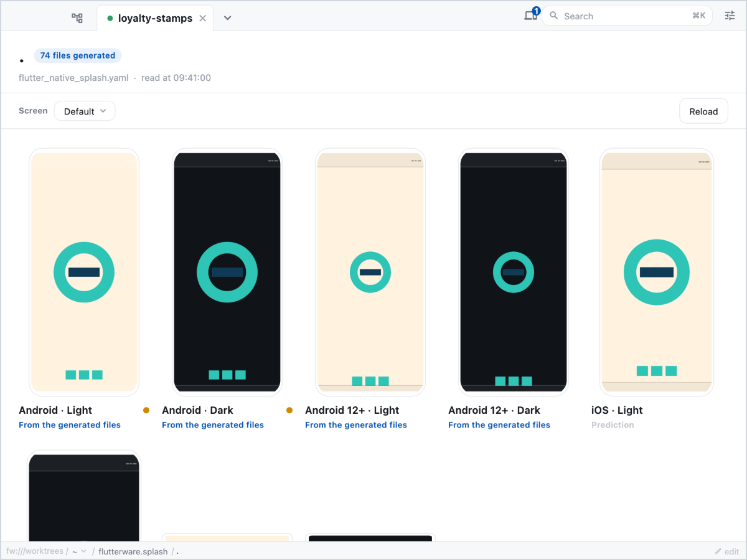The height and width of the screenshot is (560, 747).
Task: Click the Android · Light title text
Action: click(55, 410)
